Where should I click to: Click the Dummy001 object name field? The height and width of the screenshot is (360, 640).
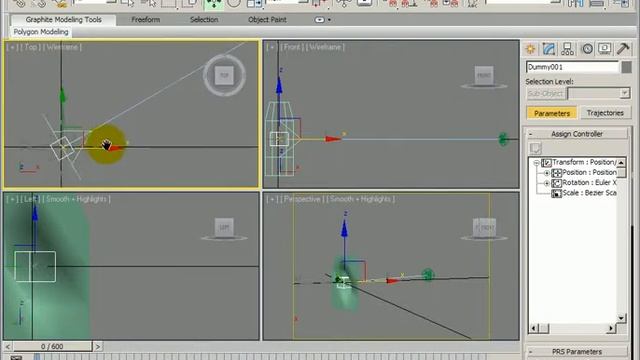pos(572,67)
